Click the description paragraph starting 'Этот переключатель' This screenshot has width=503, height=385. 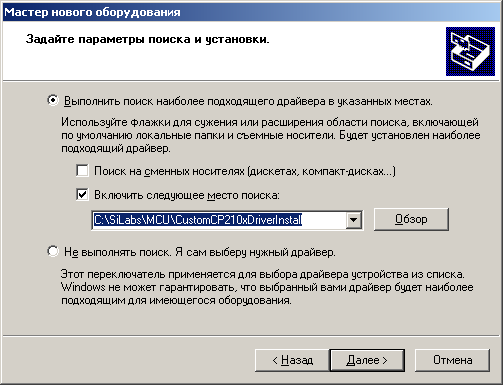[267, 287]
